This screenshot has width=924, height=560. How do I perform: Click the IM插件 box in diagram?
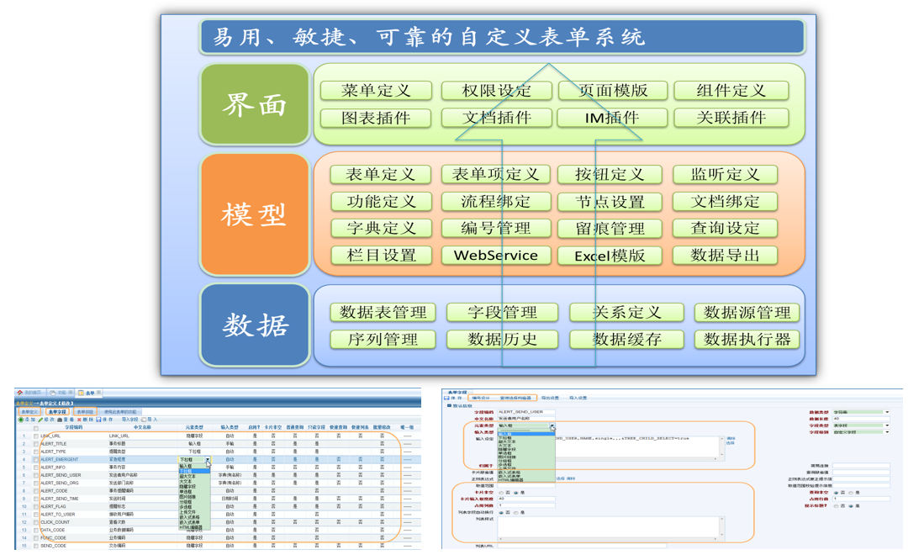pos(612,118)
